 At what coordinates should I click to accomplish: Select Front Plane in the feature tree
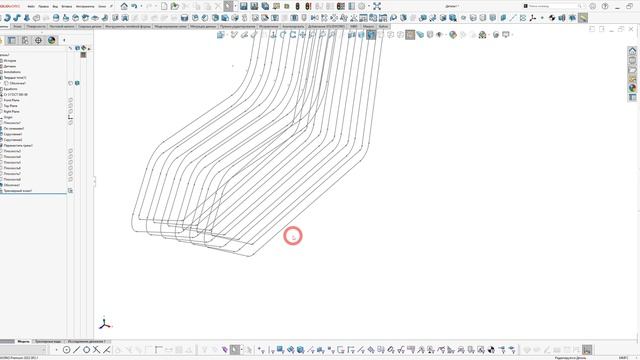11,100
